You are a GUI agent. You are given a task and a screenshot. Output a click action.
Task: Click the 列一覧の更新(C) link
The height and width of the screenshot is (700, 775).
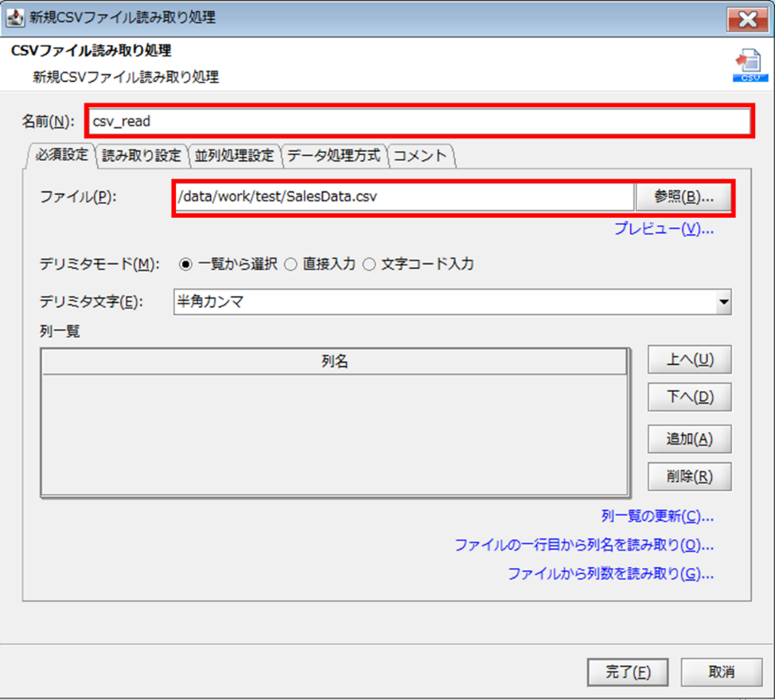[x=656, y=516]
